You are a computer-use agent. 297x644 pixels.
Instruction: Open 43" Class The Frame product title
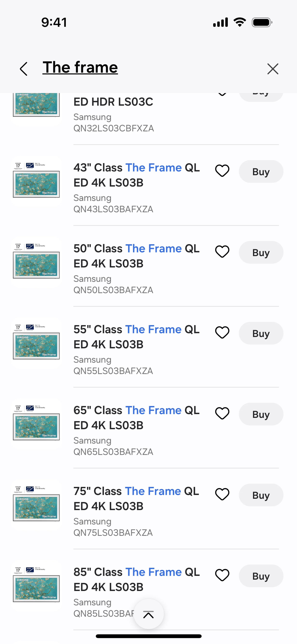click(136, 175)
